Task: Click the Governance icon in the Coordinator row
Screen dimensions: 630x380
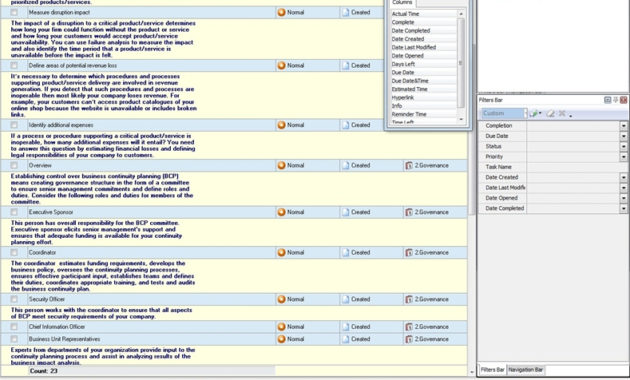Action: coord(409,253)
